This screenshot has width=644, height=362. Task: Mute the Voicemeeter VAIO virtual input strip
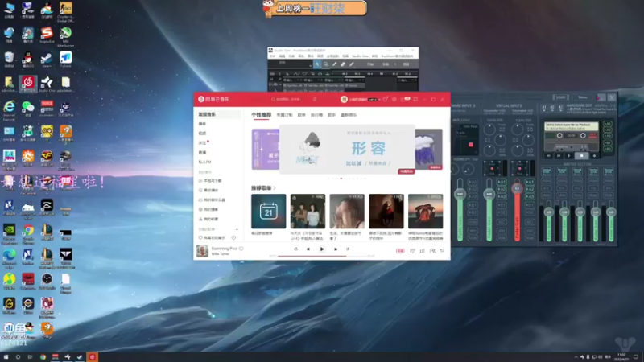coord(502,237)
